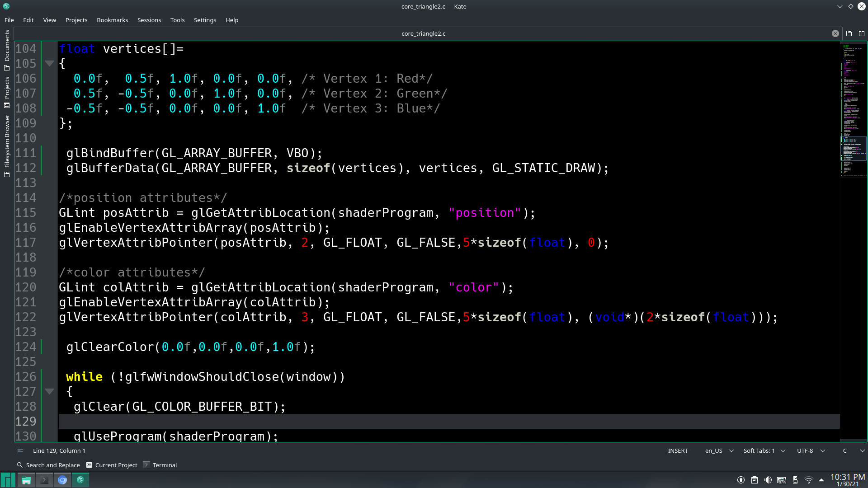
Task: Toggle the Terminal tool view
Action: pyautogui.click(x=160, y=465)
